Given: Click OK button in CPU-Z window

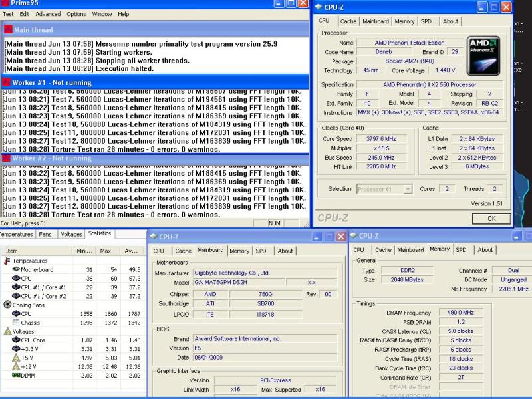Looking at the screenshot, I should 491,219.
